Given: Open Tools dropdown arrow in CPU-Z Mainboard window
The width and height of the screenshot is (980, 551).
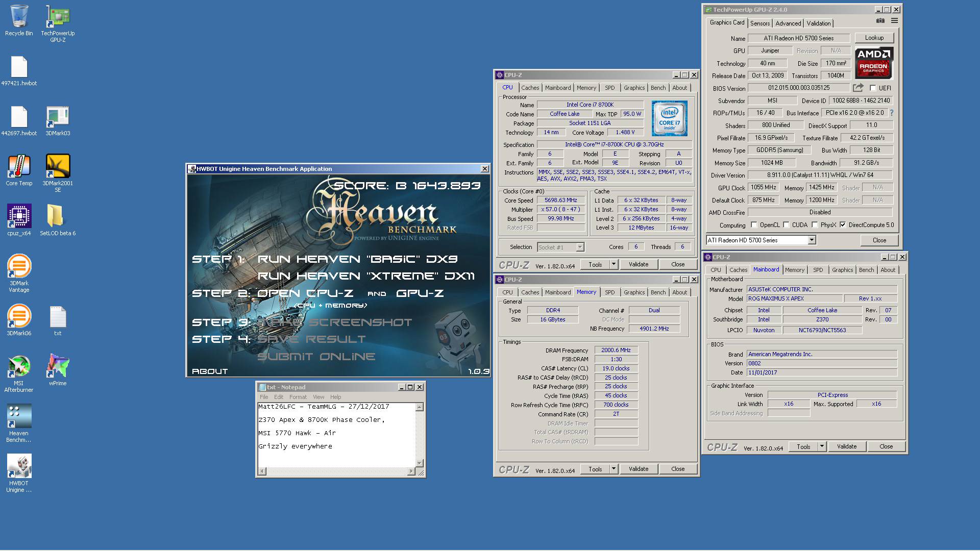Looking at the screenshot, I should pos(822,446).
